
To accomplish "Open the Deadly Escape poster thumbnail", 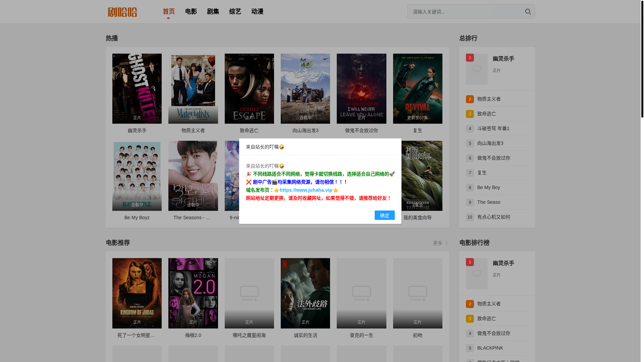I will click(249, 88).
